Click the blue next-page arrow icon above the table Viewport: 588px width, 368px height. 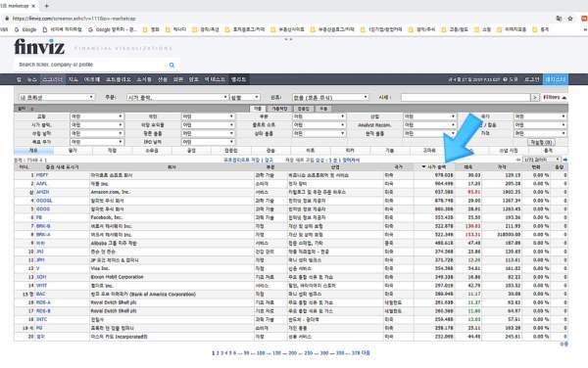coord(565,160)
